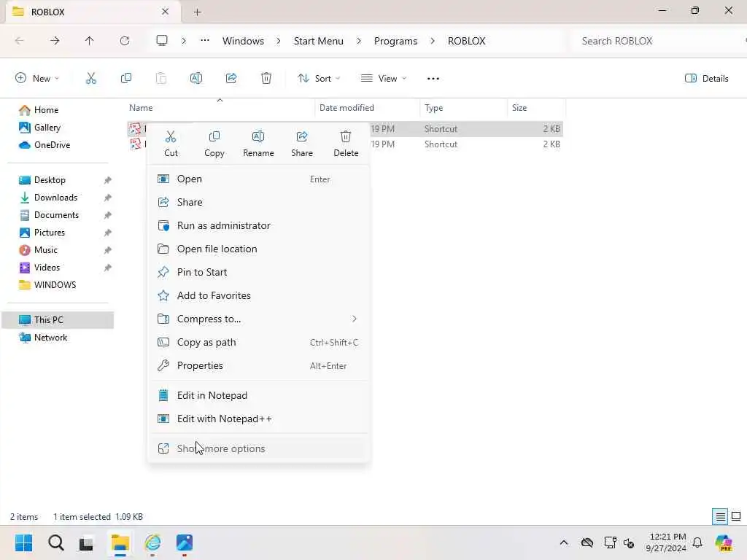This screenshot has width=747, height=560.
Task: Switch to large thumbnails view icon
Action: tap(736, 516)
